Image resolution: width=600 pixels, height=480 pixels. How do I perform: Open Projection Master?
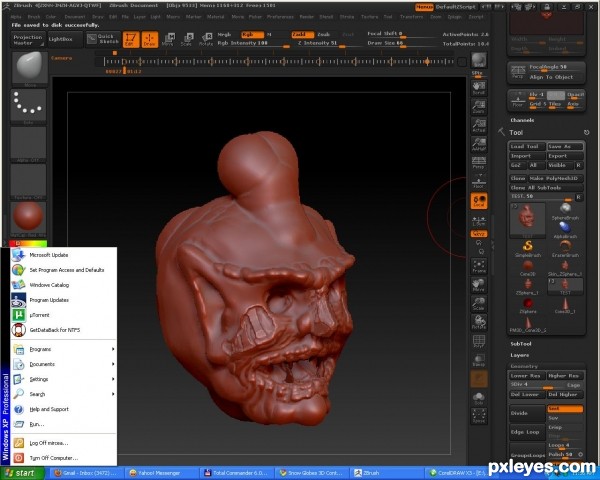(28, 39)
